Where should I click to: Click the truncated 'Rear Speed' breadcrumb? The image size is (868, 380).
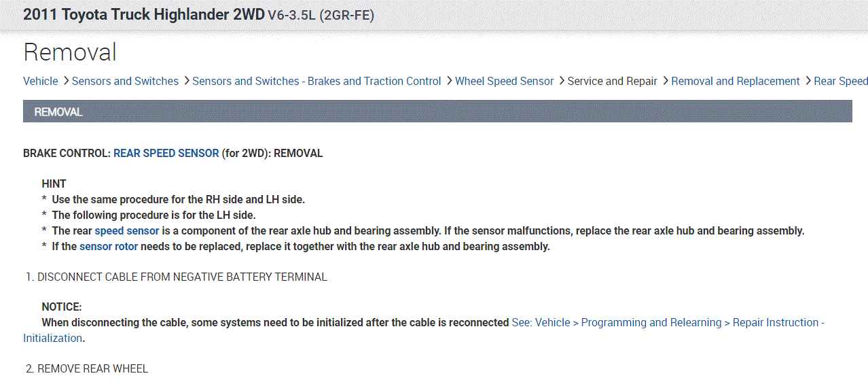(840, 81)
